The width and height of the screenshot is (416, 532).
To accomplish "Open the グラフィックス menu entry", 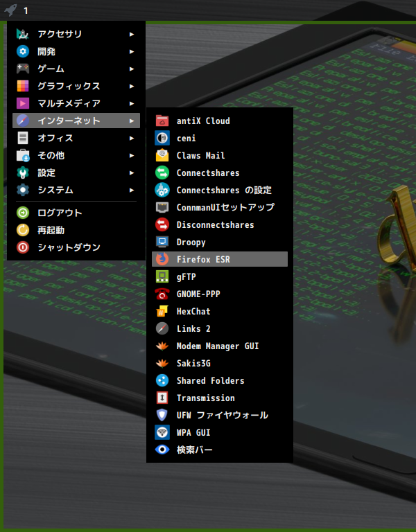I will tap(76, 86).
